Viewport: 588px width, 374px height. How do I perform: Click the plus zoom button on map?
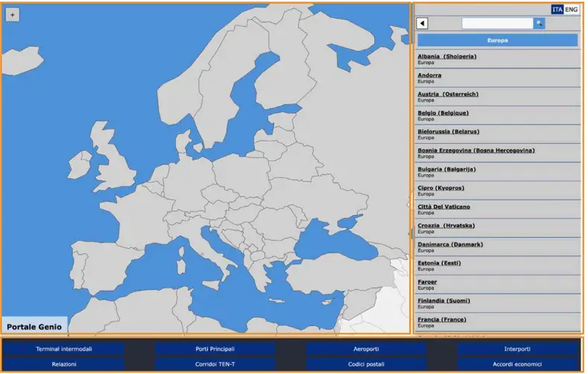(x=13, y=15)
